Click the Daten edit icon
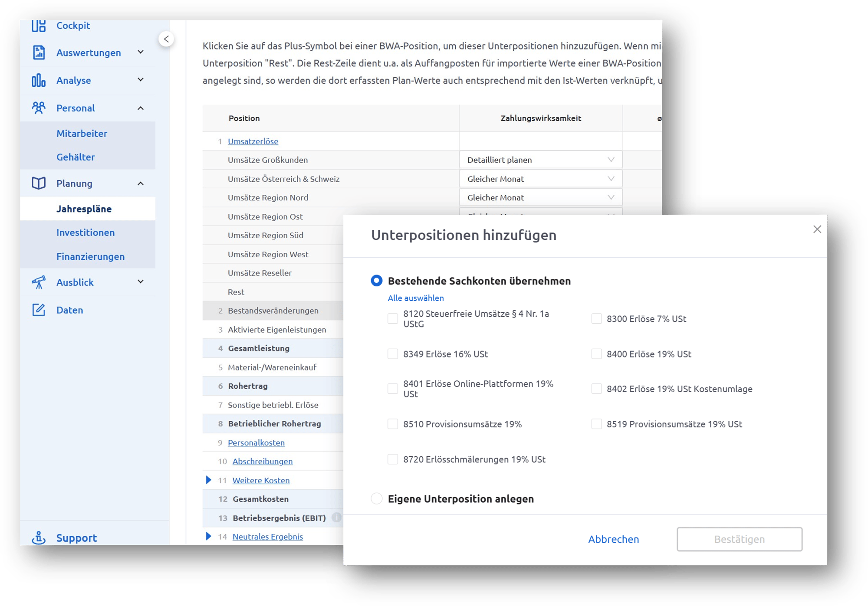This screenshot has height=606, width=868. [39, 310]
